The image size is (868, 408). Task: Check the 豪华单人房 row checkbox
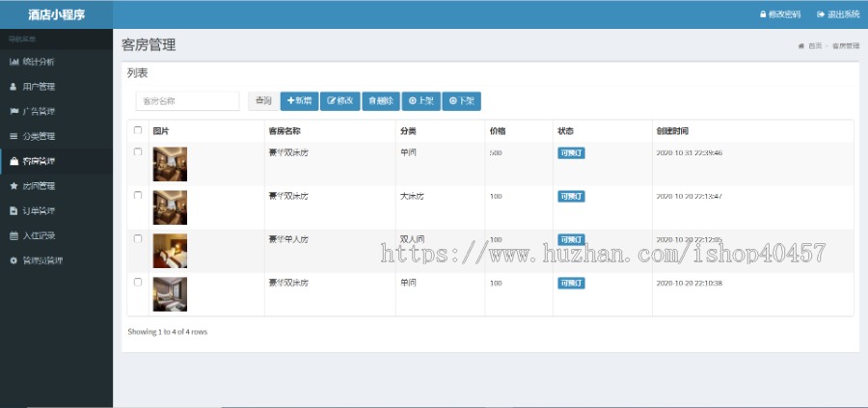[138, 238]
